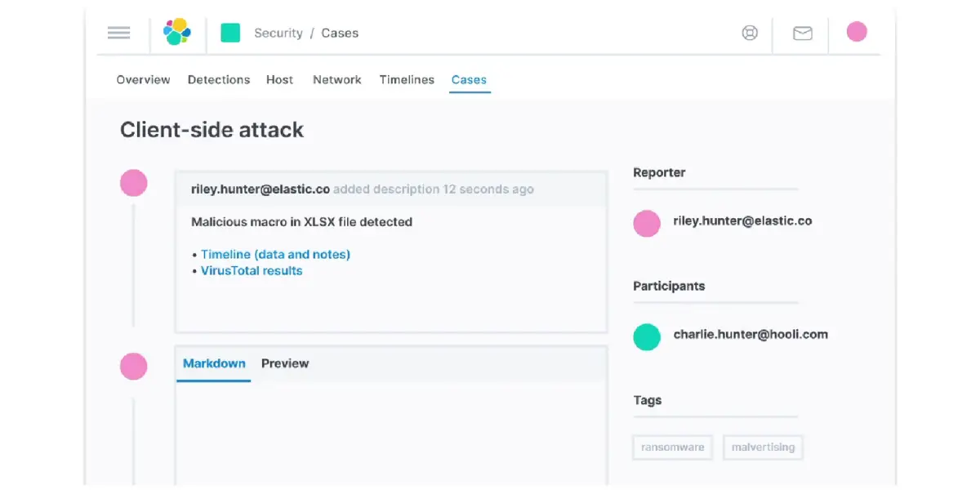Open the pink user avatar menu
980x490 pixels.
[x=857, y=32]
